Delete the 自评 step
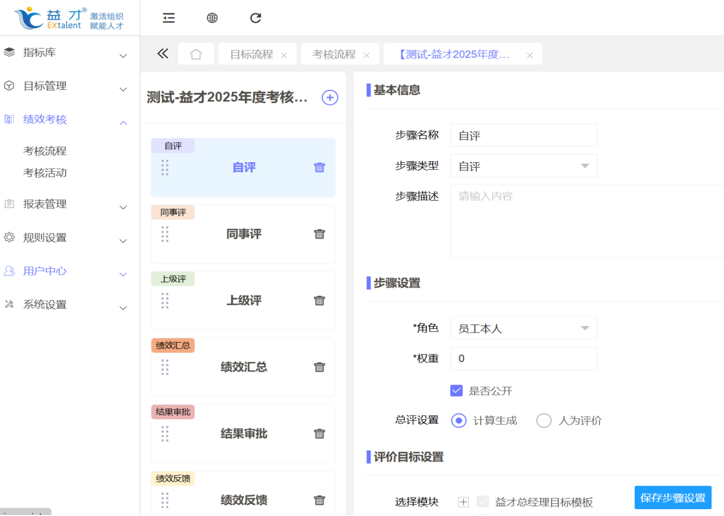Image resolution: width=724 pixels, height=516 pixels. tap(320, 167)
